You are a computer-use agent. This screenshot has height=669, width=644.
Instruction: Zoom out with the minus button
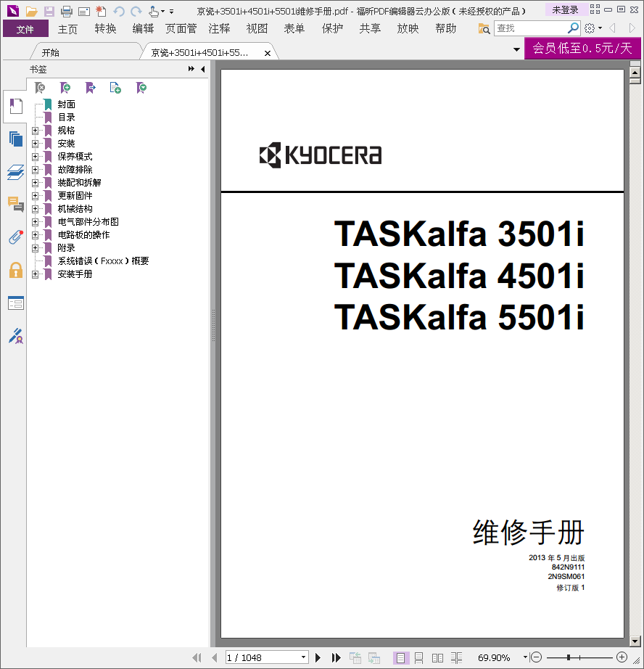pyautogui.click(x=536, y=657)
